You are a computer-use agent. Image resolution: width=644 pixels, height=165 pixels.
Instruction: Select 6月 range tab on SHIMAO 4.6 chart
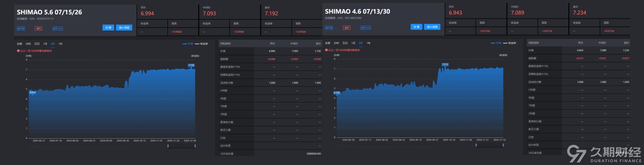pyautogui.click(x=361, y=43)
